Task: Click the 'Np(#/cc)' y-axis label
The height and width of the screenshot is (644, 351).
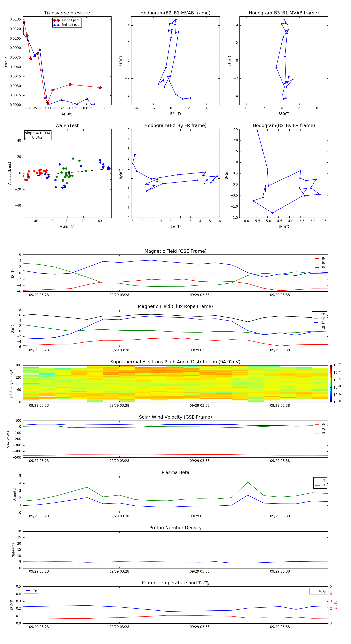Action: click(13, 550)
